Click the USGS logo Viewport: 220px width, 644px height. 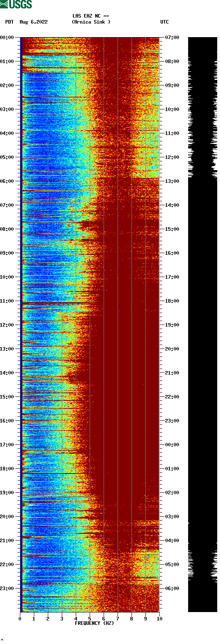[16, 4]
